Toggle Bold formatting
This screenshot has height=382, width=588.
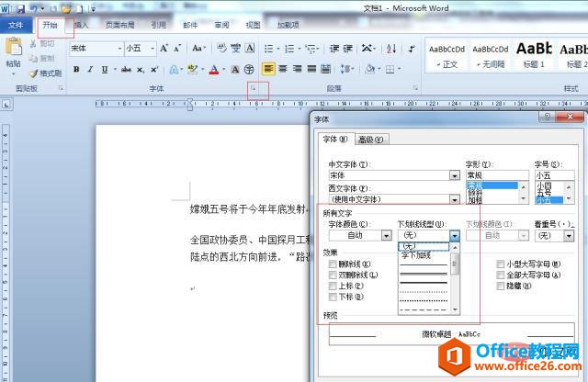[x=76, y=70]
